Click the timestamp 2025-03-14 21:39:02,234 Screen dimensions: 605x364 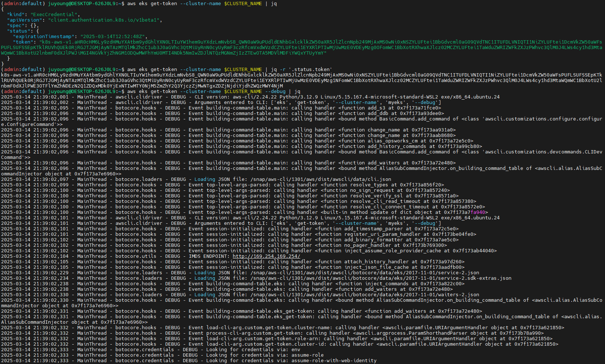coord(35,278)
